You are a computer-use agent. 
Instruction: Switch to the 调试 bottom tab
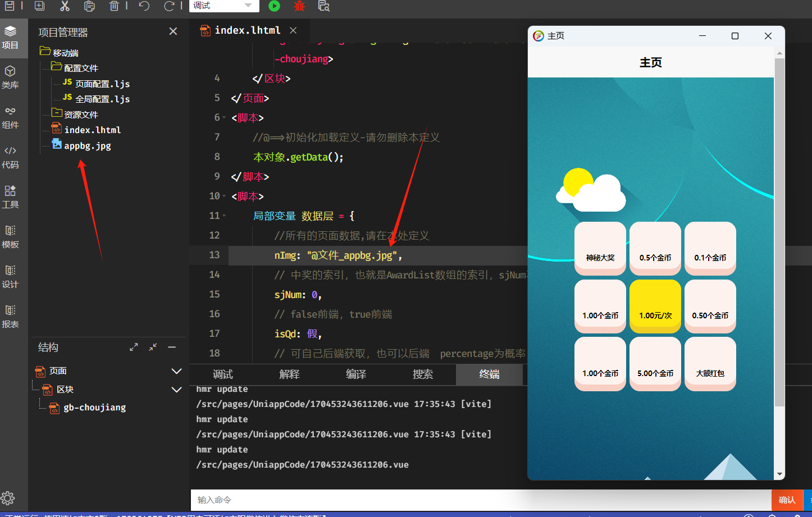[x=223, y=374]
